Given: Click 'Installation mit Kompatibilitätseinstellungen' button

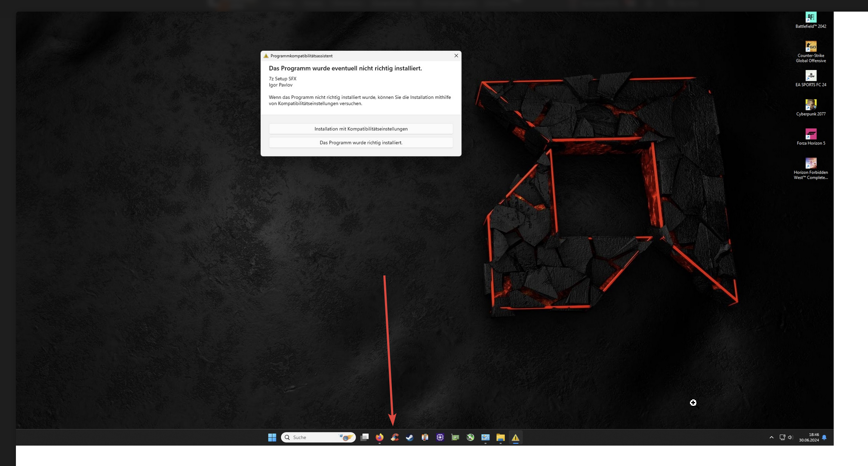Looking at the screenshot, I should pos(360,129).
